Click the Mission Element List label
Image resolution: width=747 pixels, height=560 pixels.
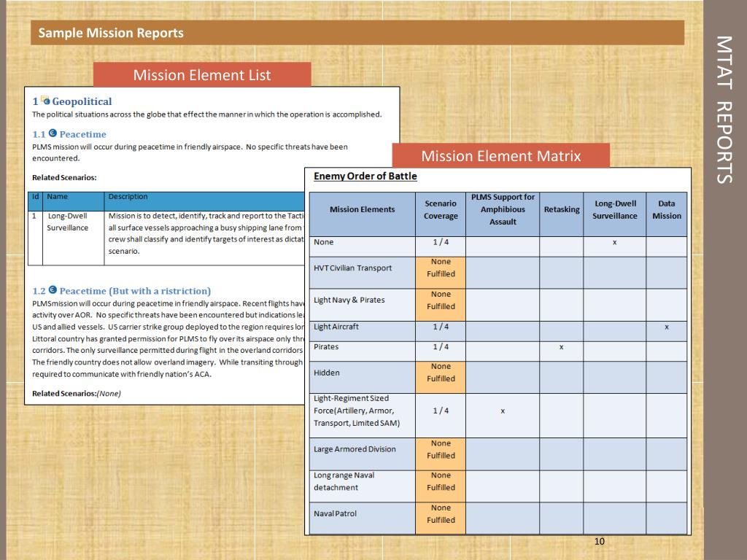[202, 75]
